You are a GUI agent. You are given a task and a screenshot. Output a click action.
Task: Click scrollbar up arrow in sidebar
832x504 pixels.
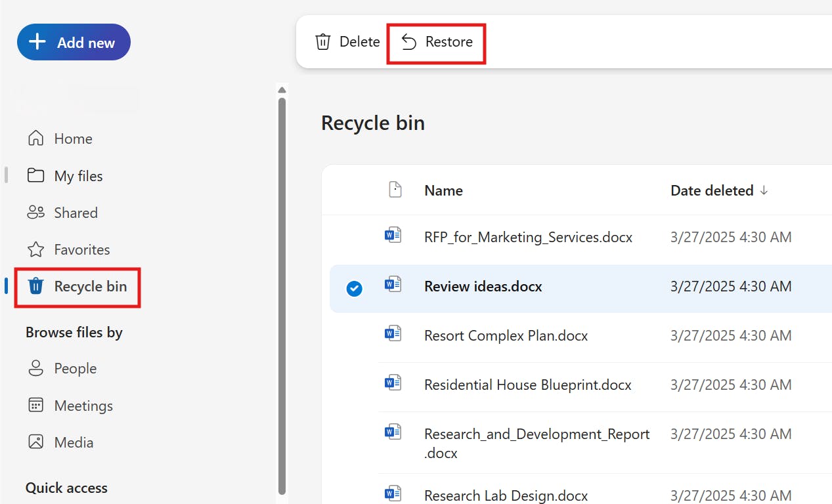click(282, 90)
